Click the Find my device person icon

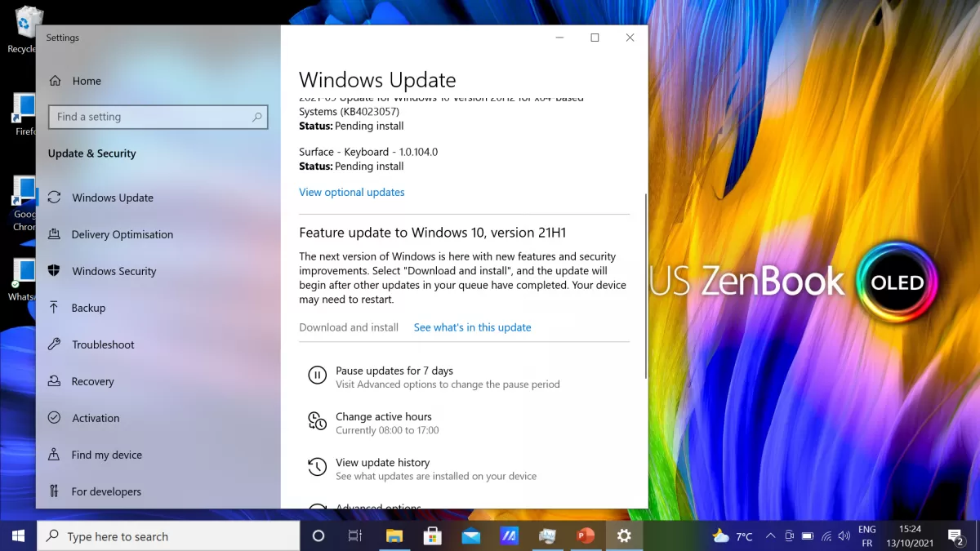[x=55, y=454]
